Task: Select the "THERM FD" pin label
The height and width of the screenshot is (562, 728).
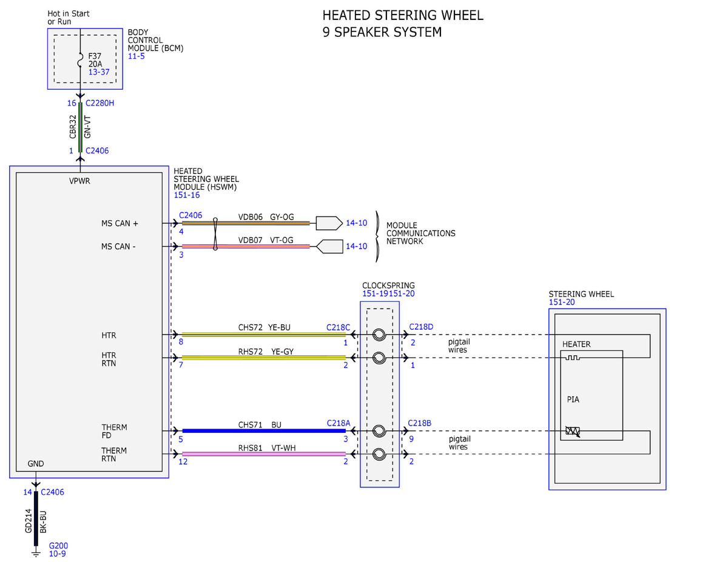Action: [x=114, y=431]
